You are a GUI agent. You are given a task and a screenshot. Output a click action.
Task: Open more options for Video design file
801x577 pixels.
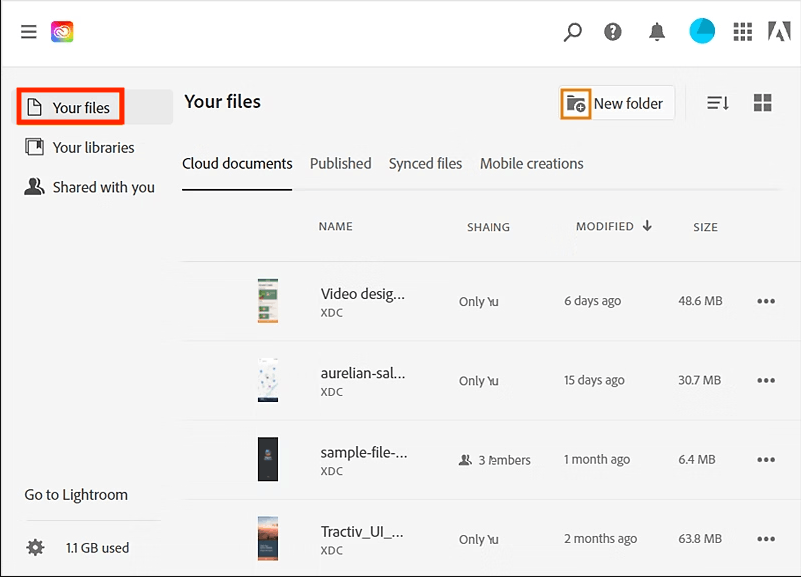766,301
